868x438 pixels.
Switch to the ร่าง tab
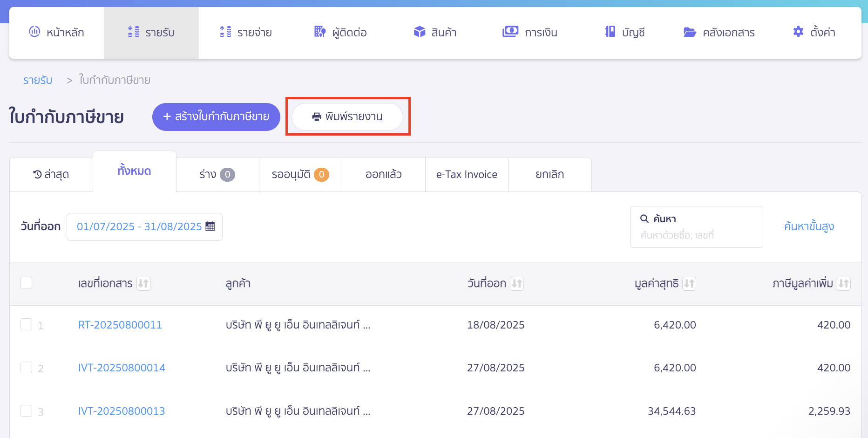click(x=217, y=174)
